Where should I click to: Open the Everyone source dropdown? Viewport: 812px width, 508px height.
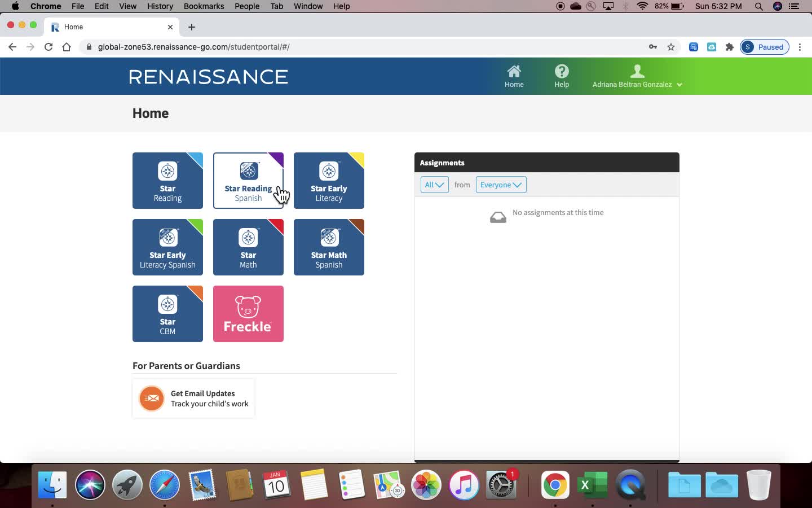point(501,185)
